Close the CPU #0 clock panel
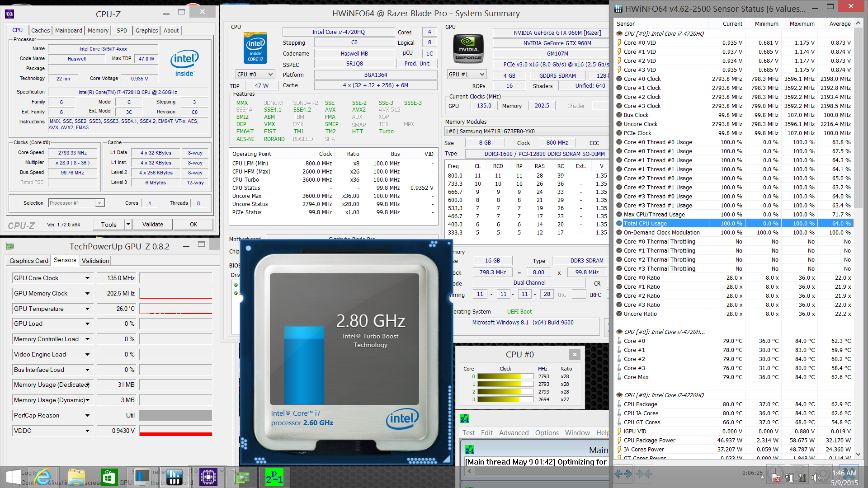The height and width of the screenshot is (488, 868). tap(575, 354)
